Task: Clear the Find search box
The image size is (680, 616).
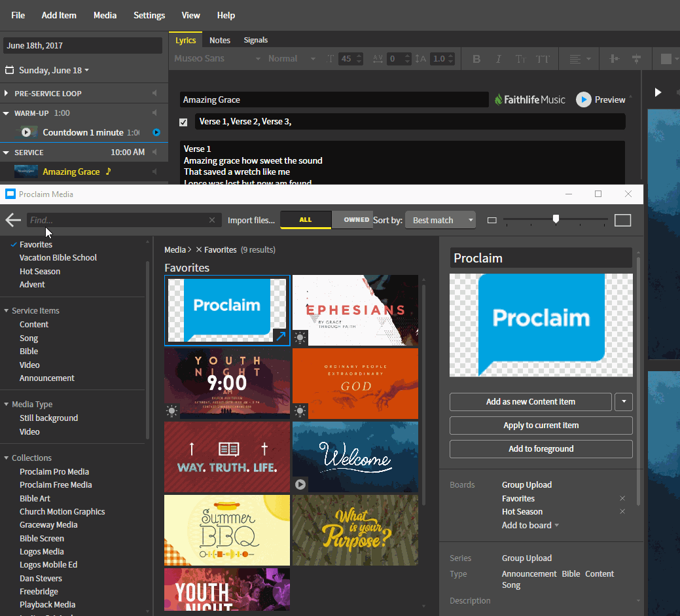Action: click(212, 220)
